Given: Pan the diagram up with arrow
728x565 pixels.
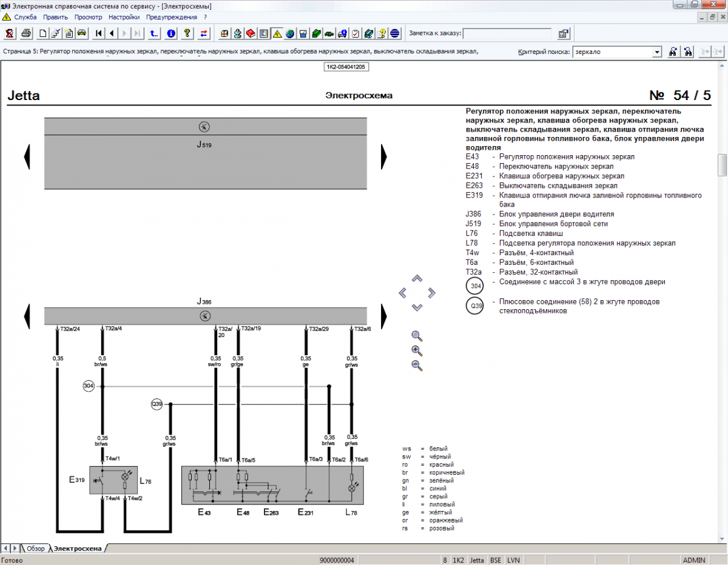Looking at the screenshot, I should [417, 279].
